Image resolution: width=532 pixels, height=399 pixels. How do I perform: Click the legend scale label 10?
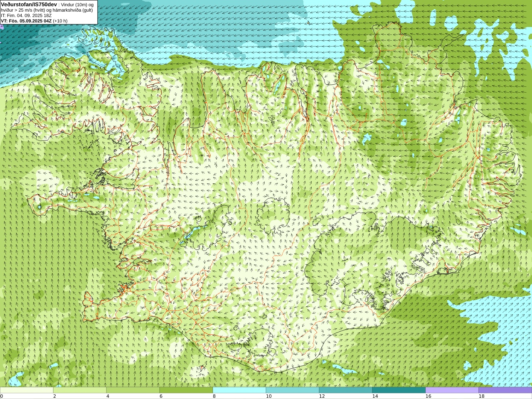pyautogui.click(x=268, y=397)
